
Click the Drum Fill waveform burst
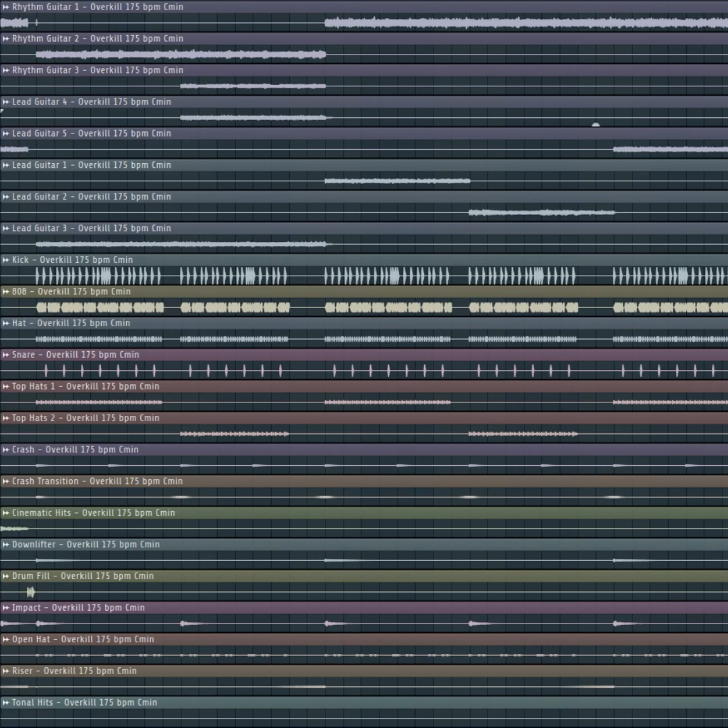pos(30,593)
